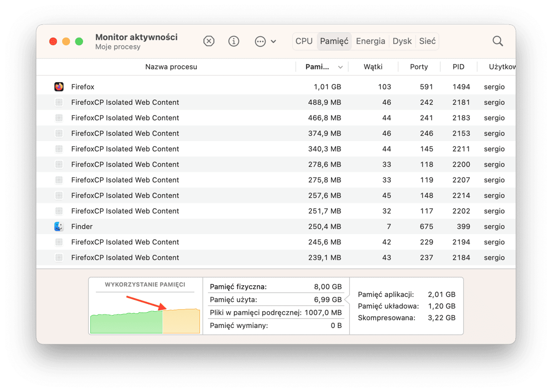The height and width of the screenshot is (392, 552).
Task: Click Pamięć aplikacji 2,01 GB entry
Action: click(406, 294)
